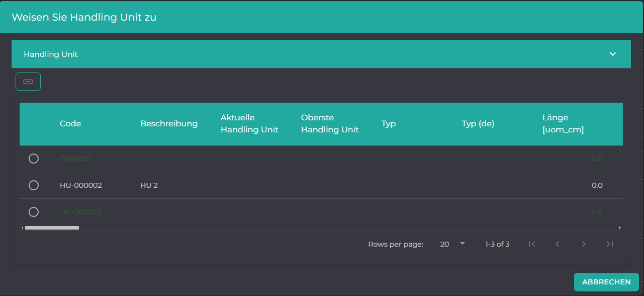This screenshot has width=644, height=296.
Task: Click the Typ (de) column header
Action: tap(478, 124)
